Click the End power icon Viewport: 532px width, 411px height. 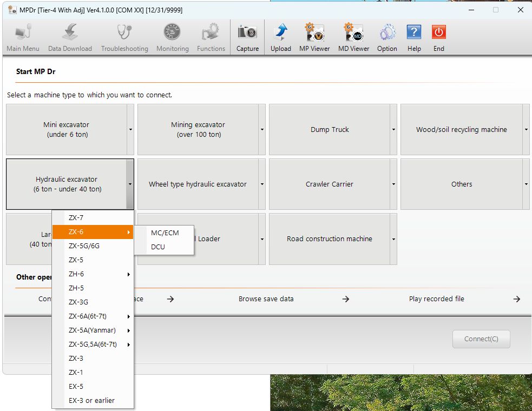439,37
